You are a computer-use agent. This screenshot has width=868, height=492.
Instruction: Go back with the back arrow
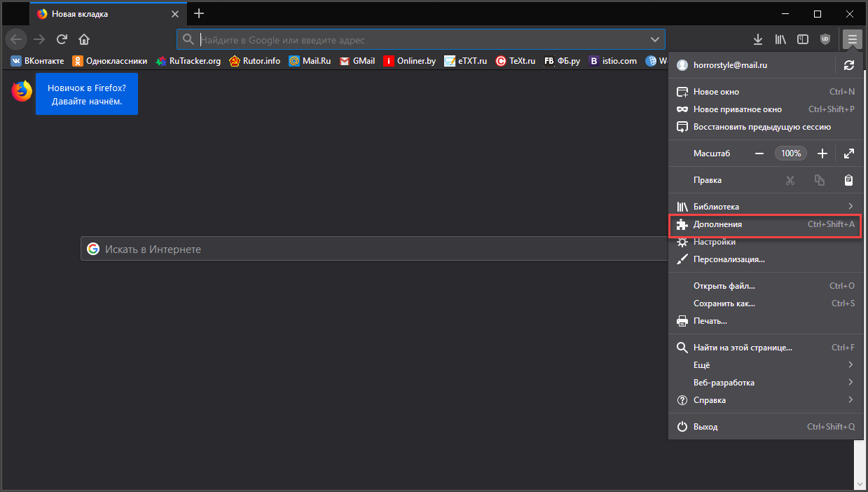(x=16, y=39)
